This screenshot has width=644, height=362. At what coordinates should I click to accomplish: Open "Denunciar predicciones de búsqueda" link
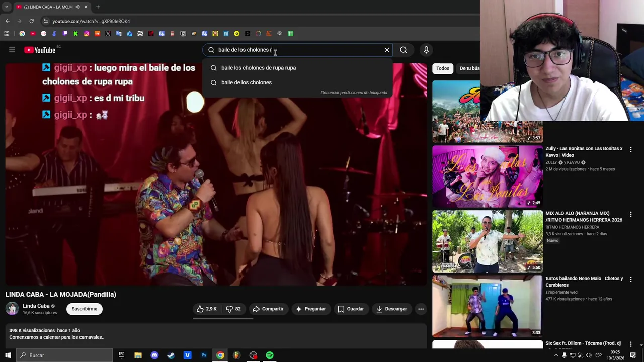pyautogui.click(x=354, y=93)
